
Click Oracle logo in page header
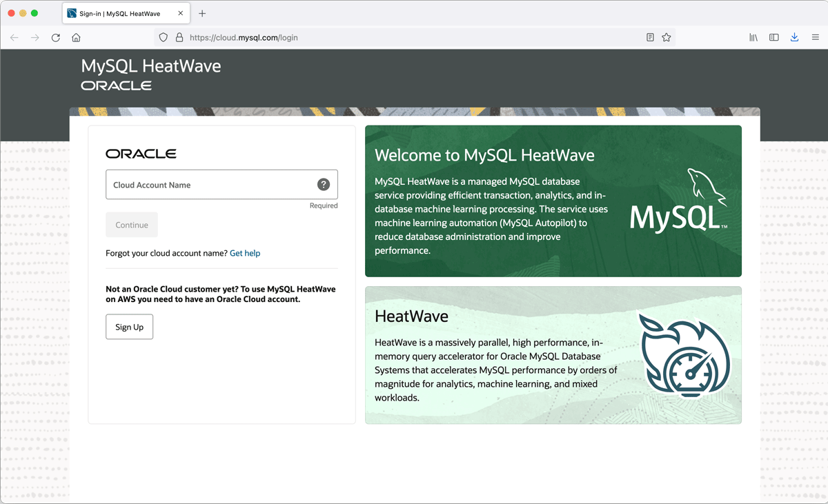coord(117,85)
